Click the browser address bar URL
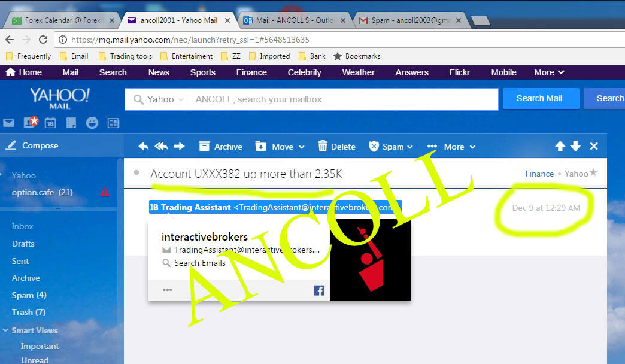This screenshot has height=364, width=625. tap(190, 40)
